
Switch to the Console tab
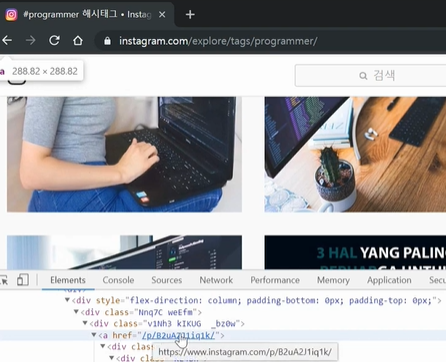coord(118,280)
